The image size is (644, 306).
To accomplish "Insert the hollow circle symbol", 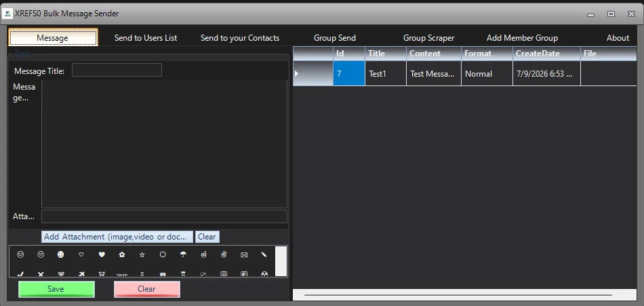I will point(163,254).
